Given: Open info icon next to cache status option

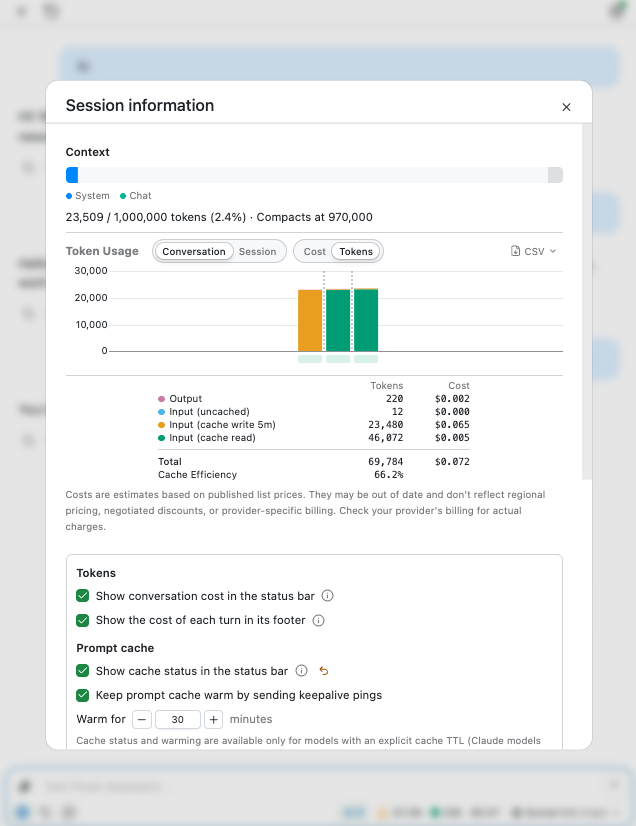Looking at the screenshot, I should (x=301, y=671).
